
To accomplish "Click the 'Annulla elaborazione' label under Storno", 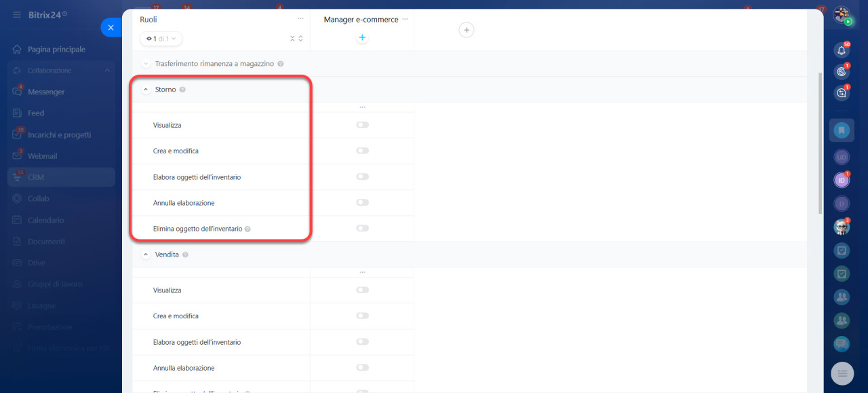I will [184, 203].
